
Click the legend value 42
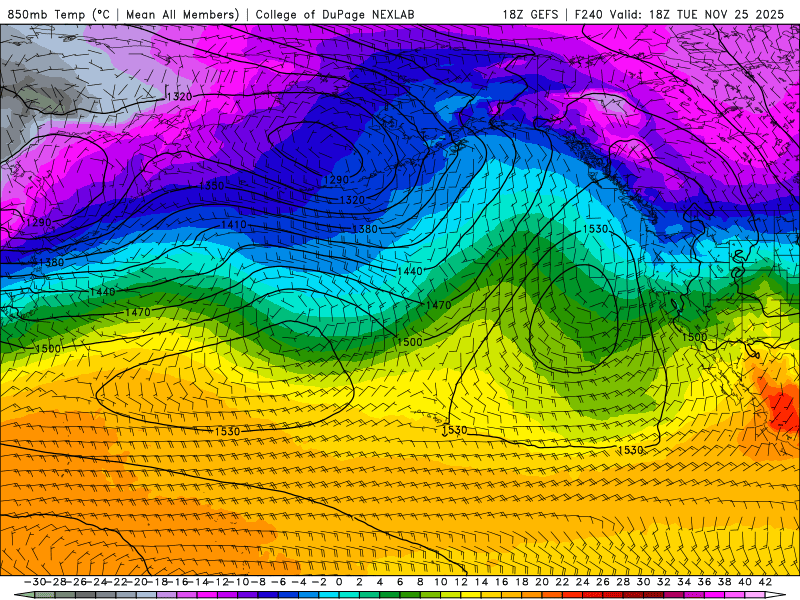coord(765,582)
